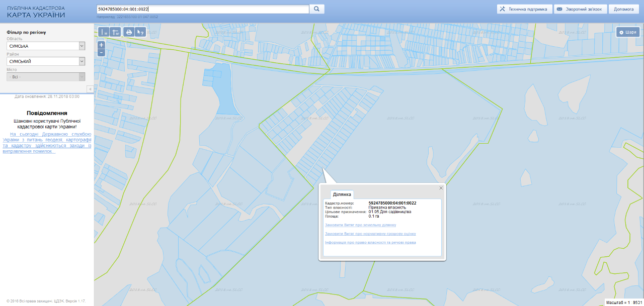Image resolution: width=644 pixels, height=306 pixels.
Task: Open link Замовити Витяг про земельну ділянку
Action: [x=360, y=225]
